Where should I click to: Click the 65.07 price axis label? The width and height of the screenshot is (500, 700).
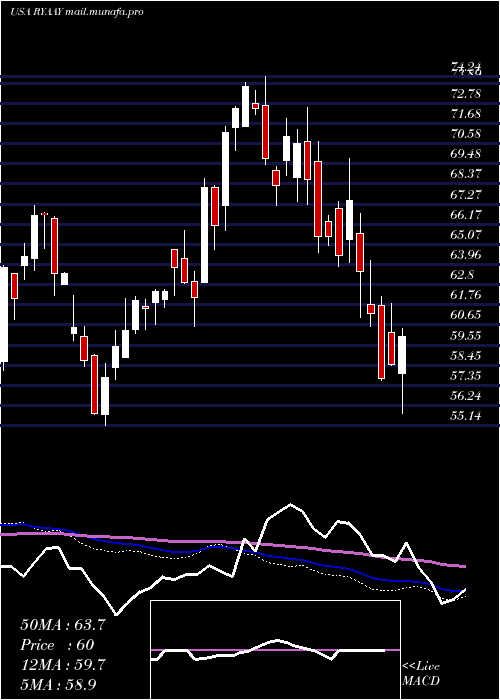[467, 234]
